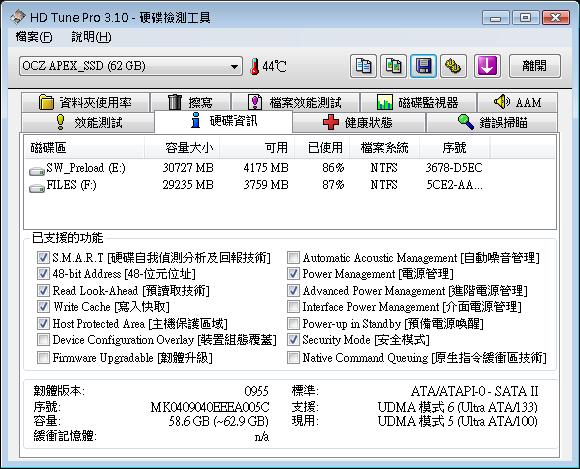The width and height of the screenshot is (580, 469).
Task: Toggle the 48-bit Address checkbox
Action: 43,274
